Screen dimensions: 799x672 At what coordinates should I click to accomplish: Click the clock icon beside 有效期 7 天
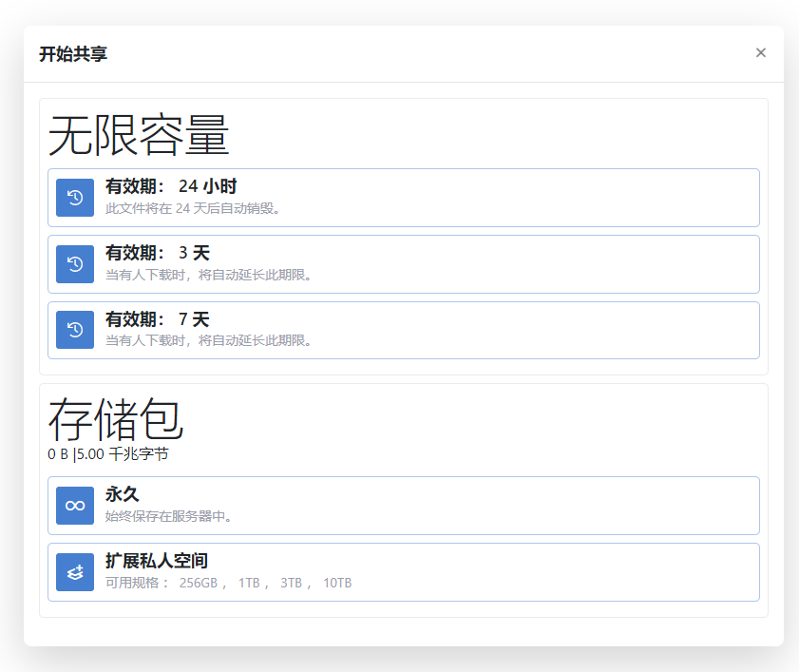point(74,329)
